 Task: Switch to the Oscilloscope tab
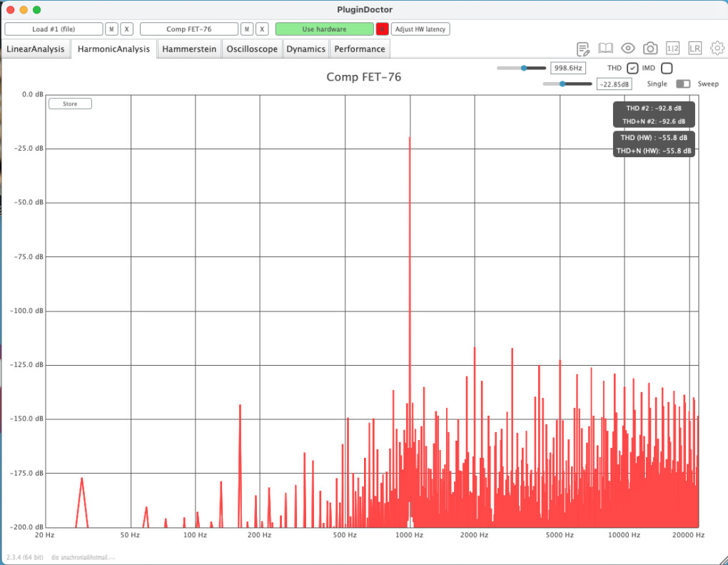click(x=252, y=49)
